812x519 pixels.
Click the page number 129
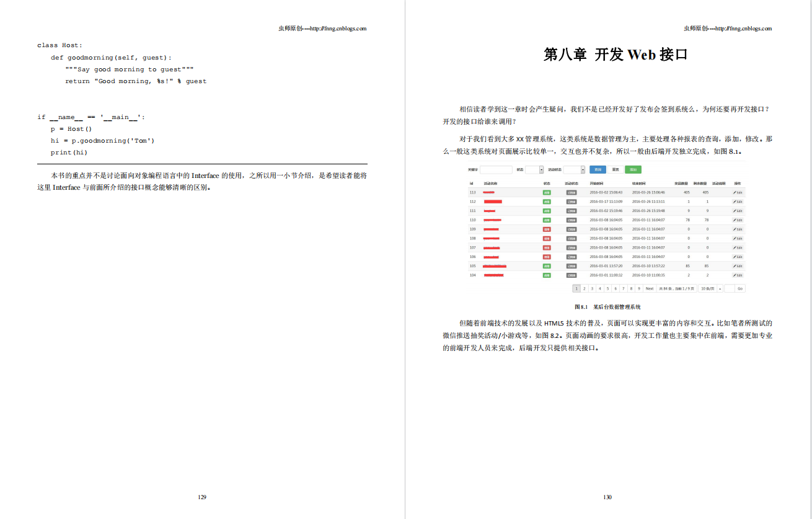(202, 497)
